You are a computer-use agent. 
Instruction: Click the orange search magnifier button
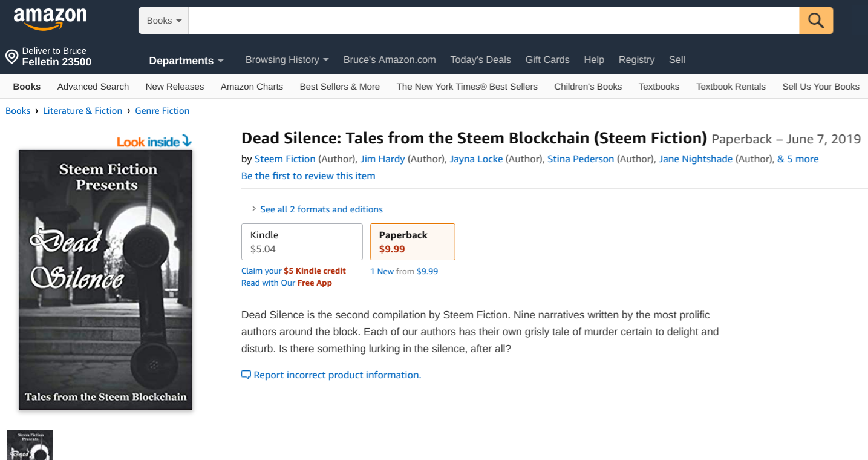click(x=816, y=21)
